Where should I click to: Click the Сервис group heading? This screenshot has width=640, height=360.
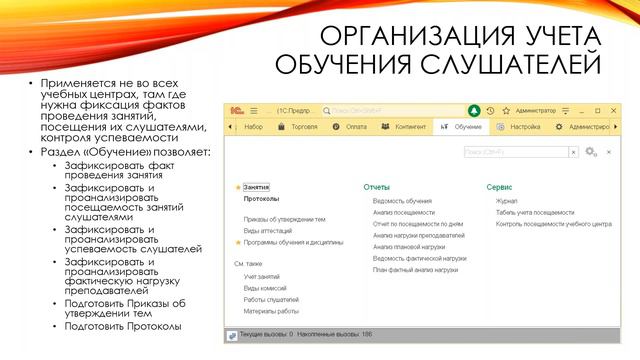[x=499, y=187]
